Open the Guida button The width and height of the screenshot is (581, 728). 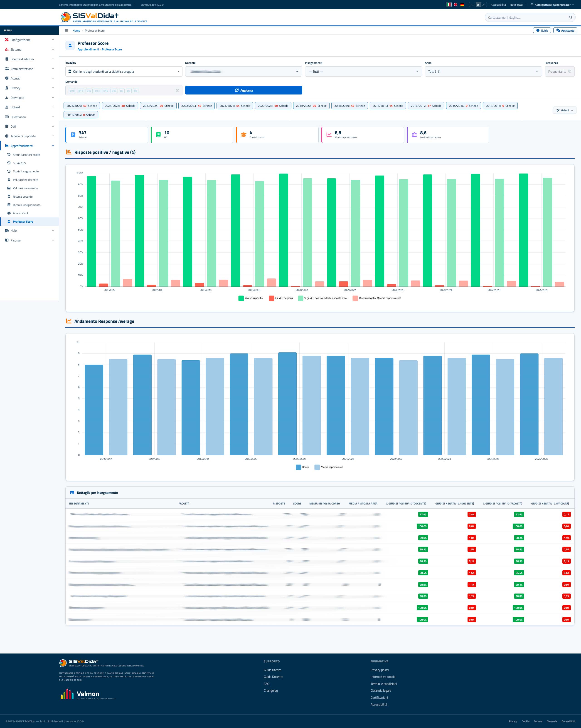[x=542, y=30]
